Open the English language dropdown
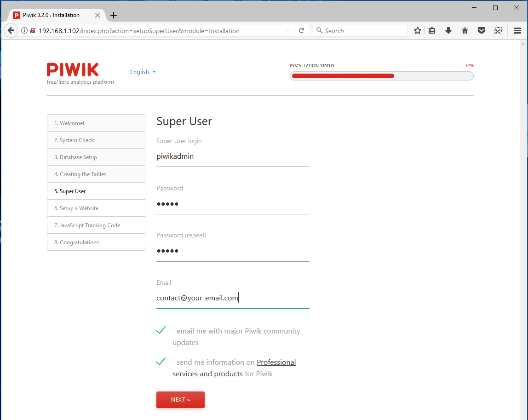The height and width of the screenshot is (420, 528). [x=143, y=72]
